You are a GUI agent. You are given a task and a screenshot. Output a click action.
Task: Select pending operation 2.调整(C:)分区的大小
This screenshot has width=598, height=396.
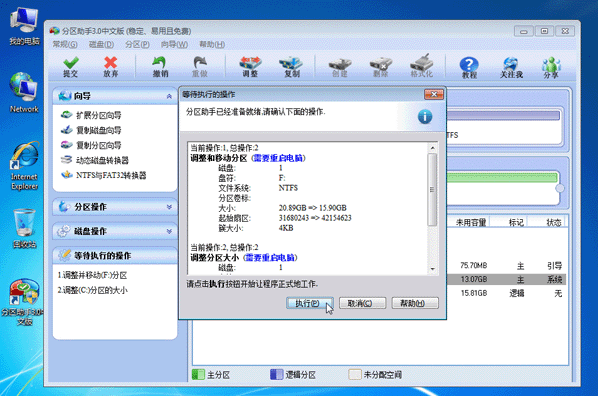click(x=93, y=290)
